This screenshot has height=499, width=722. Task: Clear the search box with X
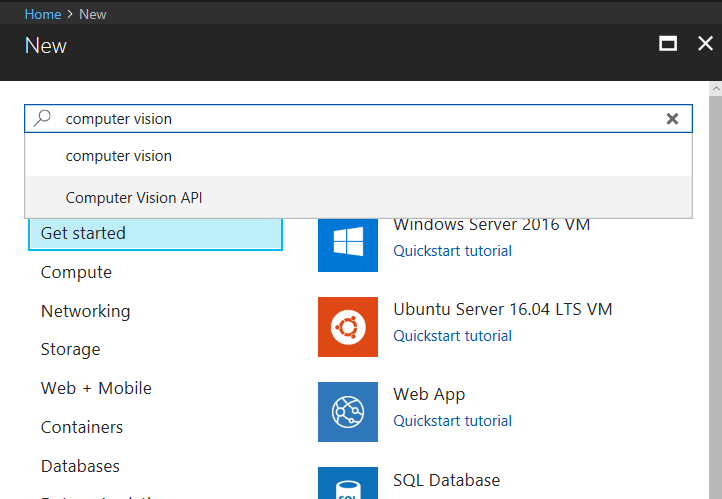pos(672,119)
